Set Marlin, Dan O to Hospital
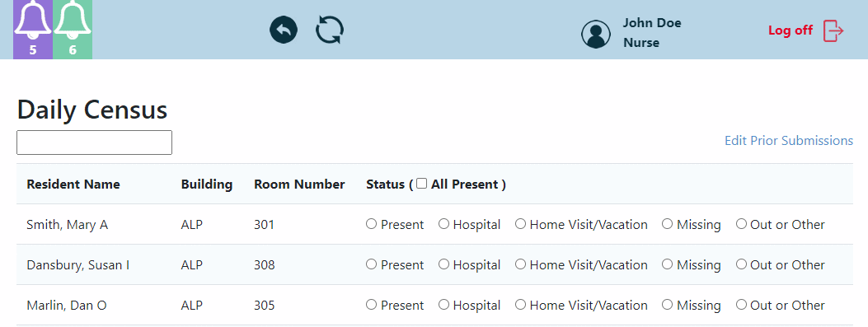Viewport: 868px width, 327px height. (444, 305)
